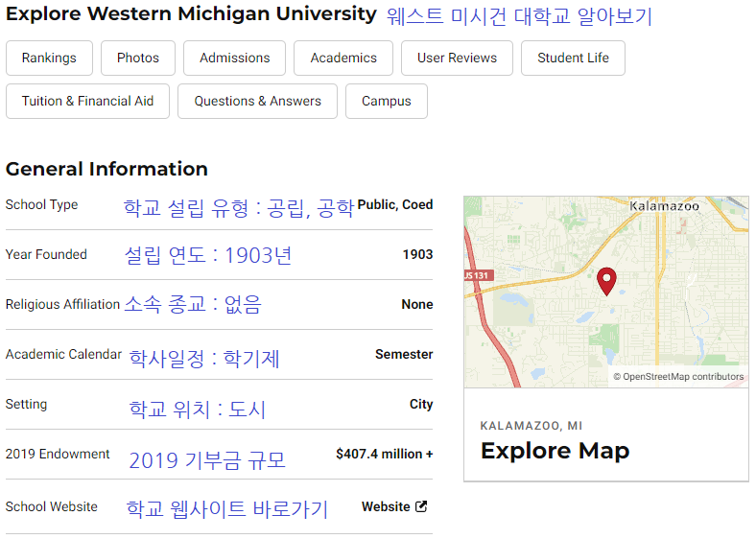
Task: Select the Academics button
Action: 343,58
